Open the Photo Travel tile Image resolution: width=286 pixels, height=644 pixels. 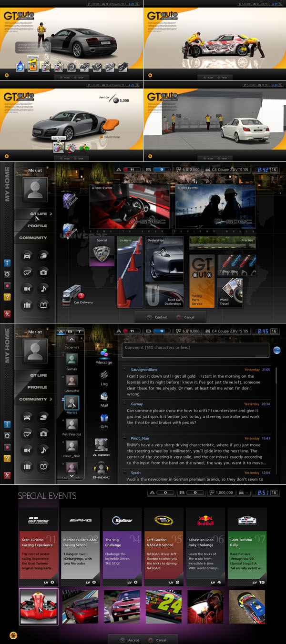click(x=231, y=292)
